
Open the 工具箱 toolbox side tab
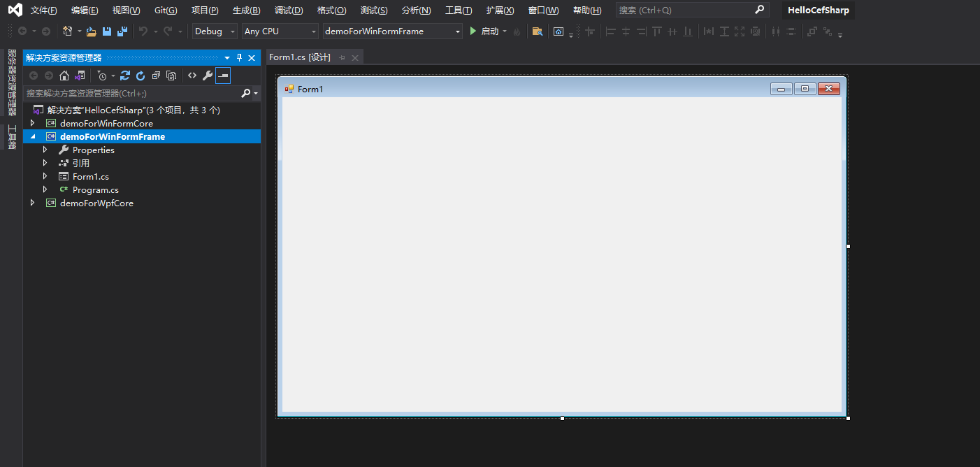point(11,137)
